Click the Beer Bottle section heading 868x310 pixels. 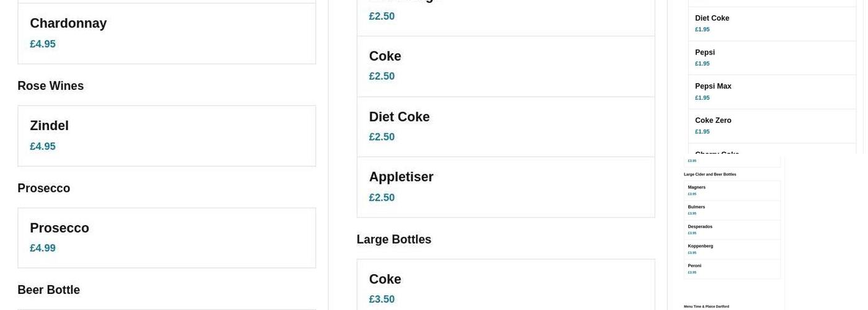tap(48, 290)
